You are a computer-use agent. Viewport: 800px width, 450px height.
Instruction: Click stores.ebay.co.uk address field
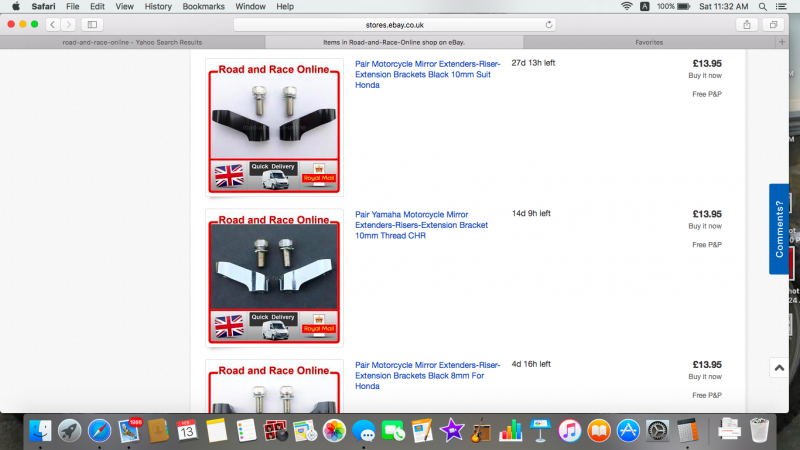coord(394,24)
